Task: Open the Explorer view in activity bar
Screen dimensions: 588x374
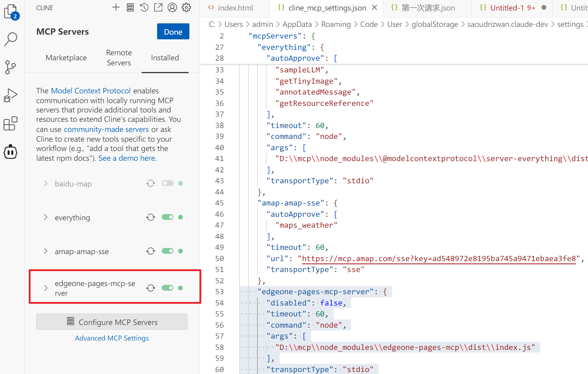Action: pyautogui.click(x=11, y=12)
